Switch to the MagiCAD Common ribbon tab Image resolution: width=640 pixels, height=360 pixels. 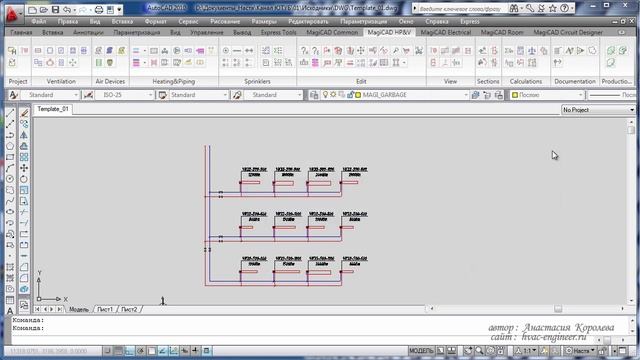332,32
